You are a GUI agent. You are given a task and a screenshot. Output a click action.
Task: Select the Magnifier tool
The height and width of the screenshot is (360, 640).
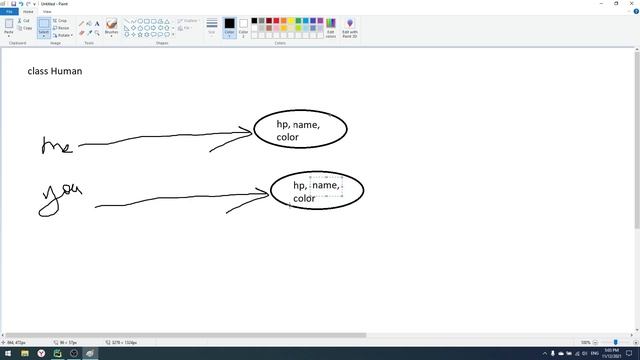[97, 33]
